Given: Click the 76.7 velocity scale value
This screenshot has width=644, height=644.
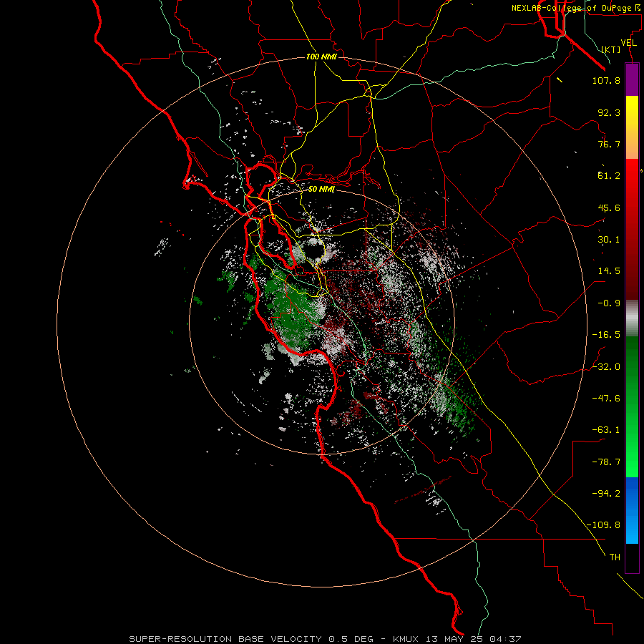Looking at the screenshot, I should point(609,144).
